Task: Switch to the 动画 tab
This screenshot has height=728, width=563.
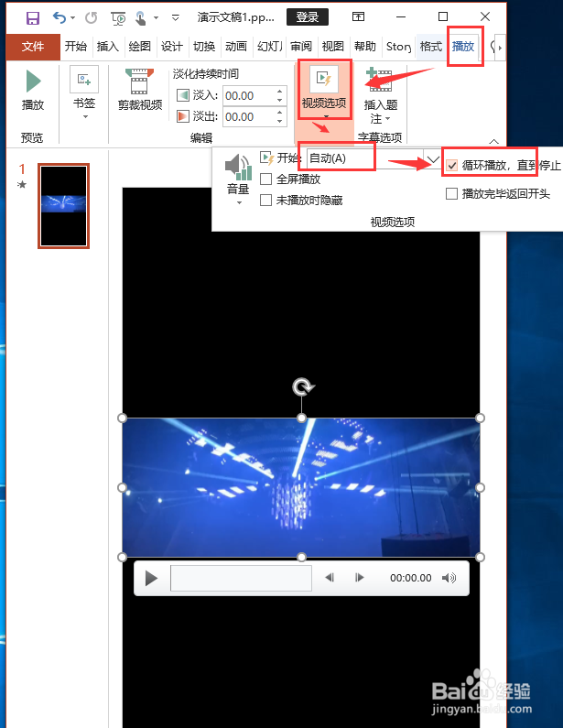Action: click(x=236, y=47)
